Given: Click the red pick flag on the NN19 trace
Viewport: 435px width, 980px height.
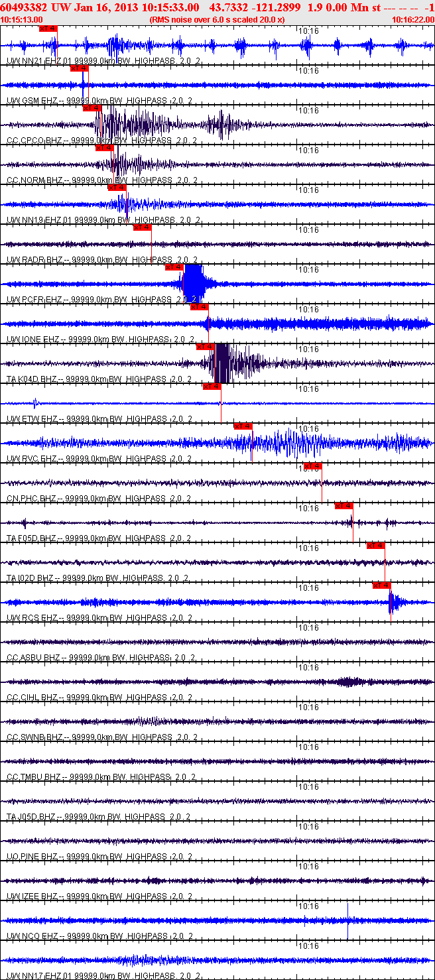Looking at the screenshot, I should coord(117,188).
